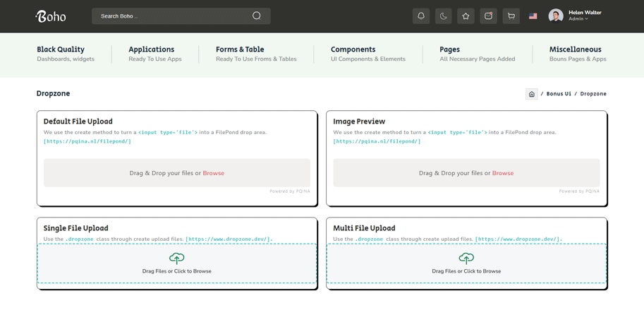Open language selector US flag
The width and height of the screenshot is (644, 315).
(533, 16)
